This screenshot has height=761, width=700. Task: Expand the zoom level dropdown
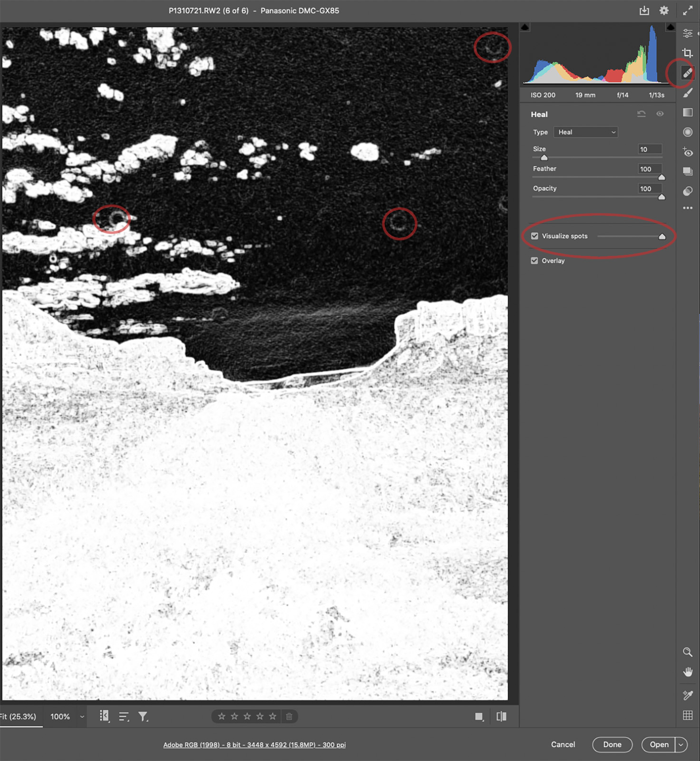(x=82, y=717)
